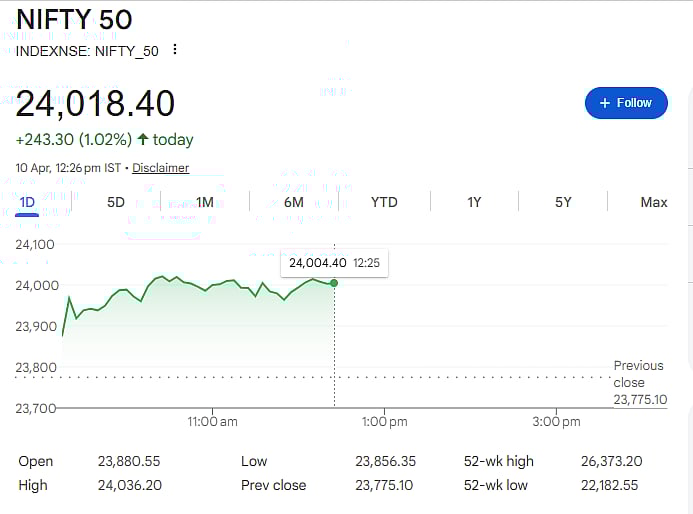The width and height of the screenshot is (693, 514).
Task: Click the Open value 23,880.55
Action: pyautogui.click(x=129, y=461)
